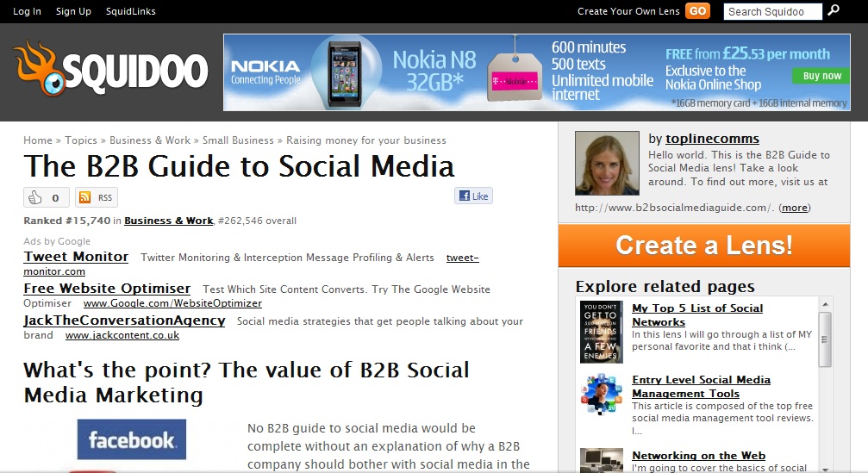Open Networking on the Web link
The image size is (868, 473).
[698, 455]
